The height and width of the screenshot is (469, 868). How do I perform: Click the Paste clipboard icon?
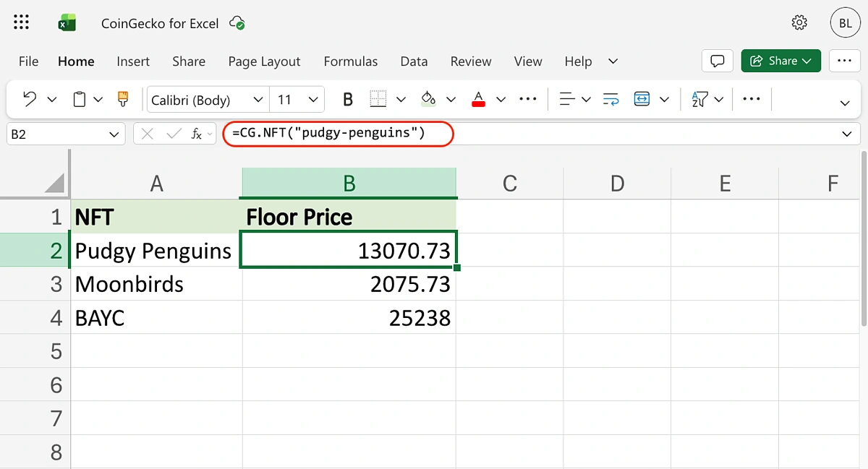click(80, 99)
